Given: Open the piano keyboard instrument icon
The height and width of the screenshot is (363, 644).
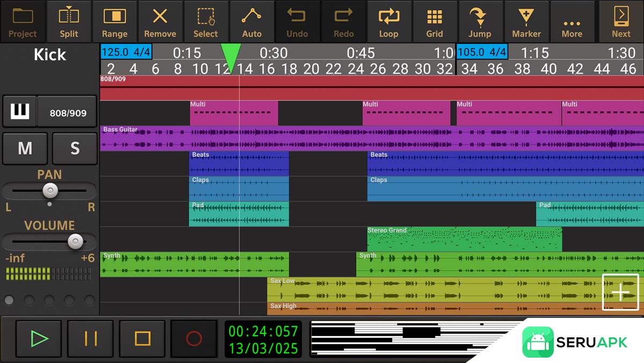Looking at the screenshot, I should [x=20, y=112].
